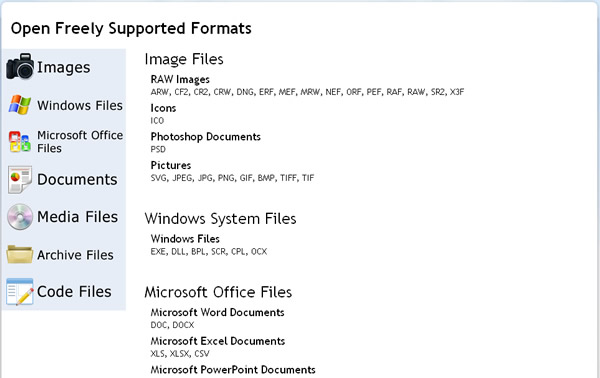This screenshot has height=378, width=600.
Task: Click the Microsoft Word Documents subheading
Action: click(x=217, y=313)
